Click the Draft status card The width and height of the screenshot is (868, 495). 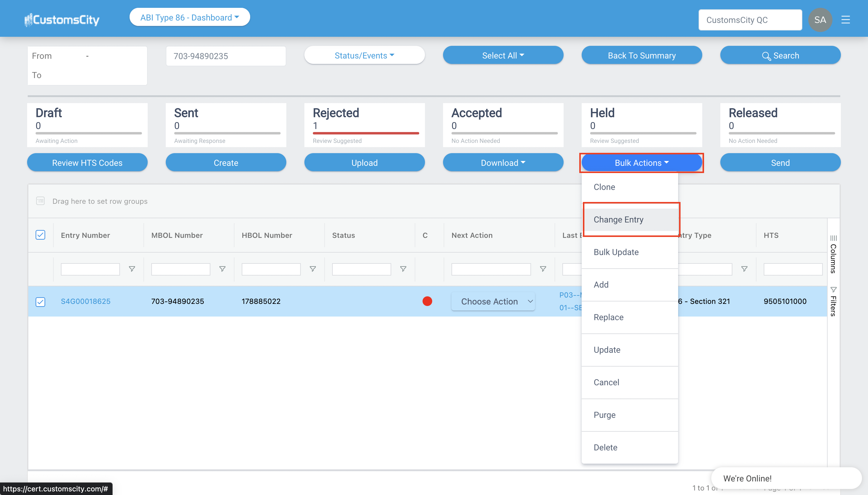[x=87, y=125]
